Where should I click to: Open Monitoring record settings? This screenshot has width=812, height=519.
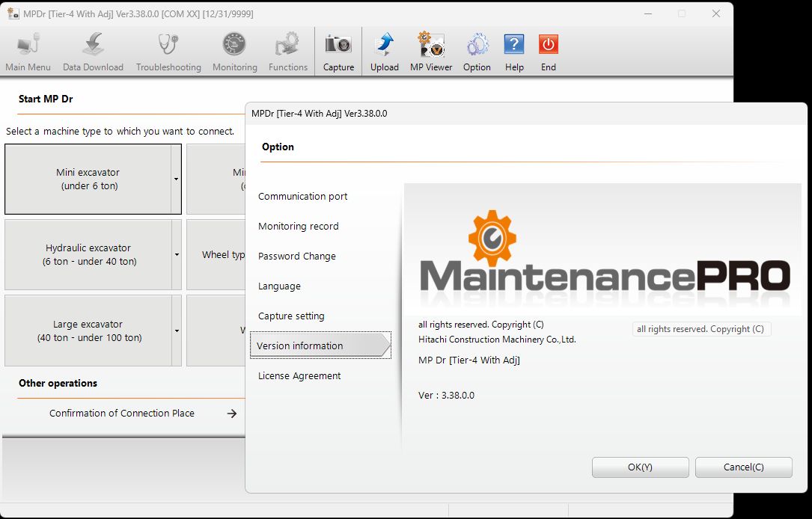(x=299, y=226)
